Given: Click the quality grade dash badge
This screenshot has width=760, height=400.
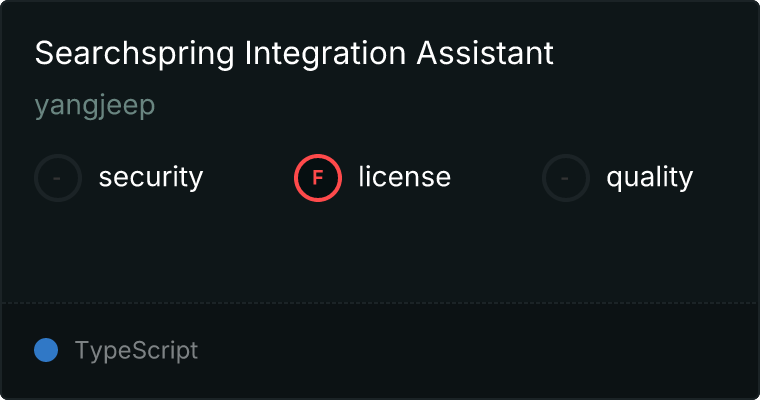Looking at the screenshot, I should coord(566,178).
